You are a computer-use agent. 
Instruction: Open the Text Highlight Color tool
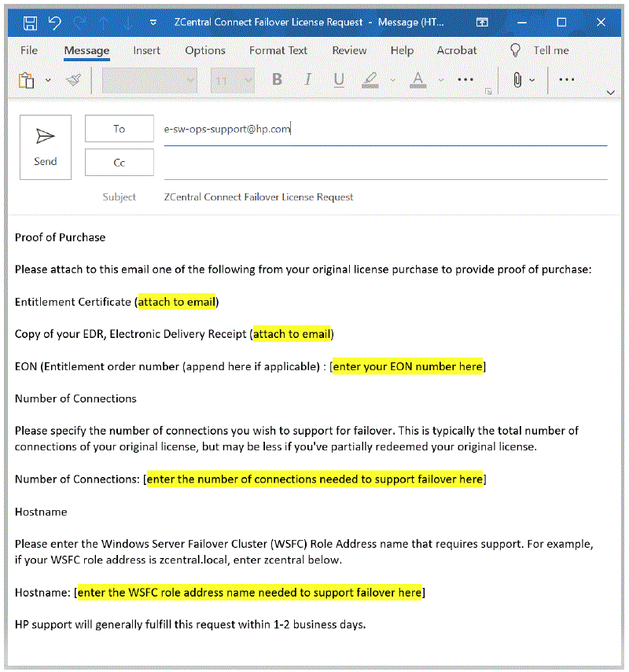369,80
